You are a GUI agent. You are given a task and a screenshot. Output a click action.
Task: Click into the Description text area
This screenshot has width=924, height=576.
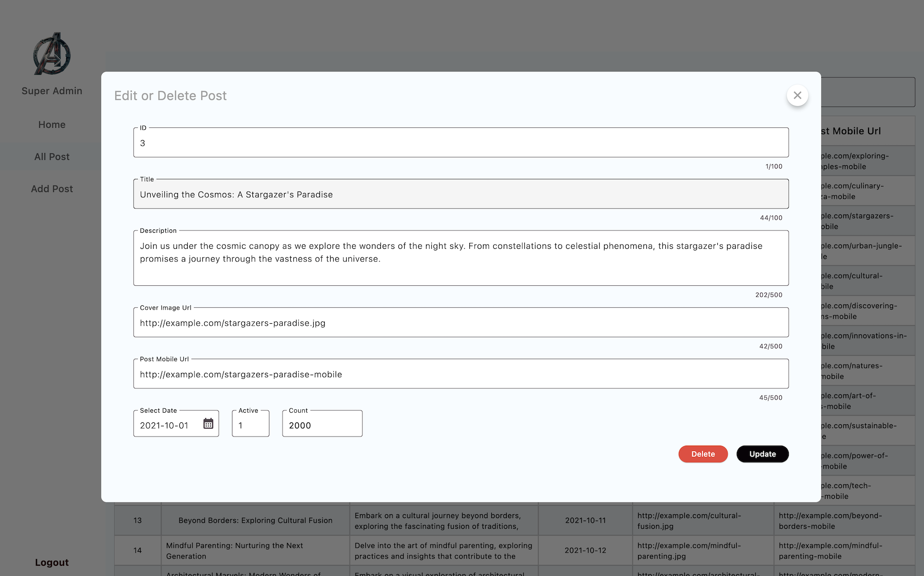pos(461,259)
